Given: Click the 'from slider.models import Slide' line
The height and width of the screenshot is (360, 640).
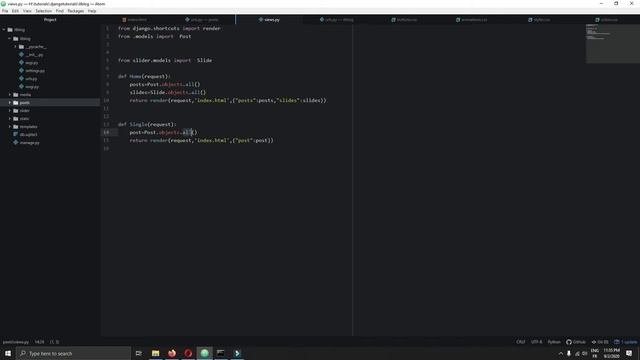Looking at the screenshot, I should pos(165,60).
